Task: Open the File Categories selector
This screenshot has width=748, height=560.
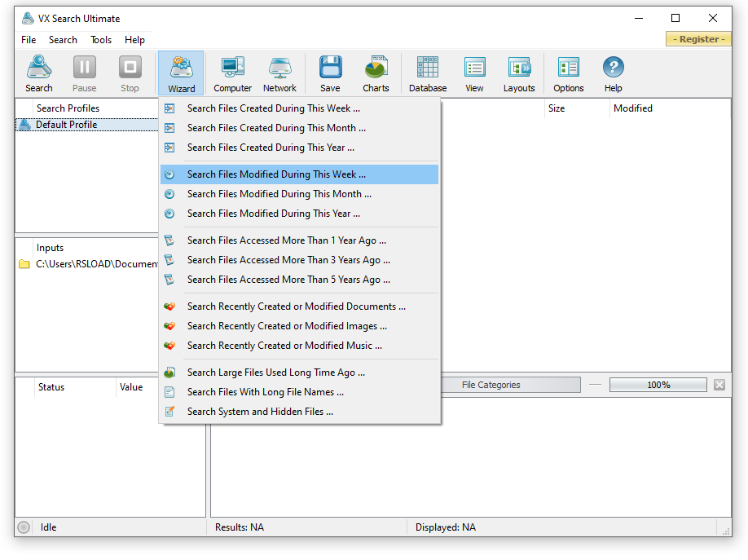Action: [x=510, y=385]
